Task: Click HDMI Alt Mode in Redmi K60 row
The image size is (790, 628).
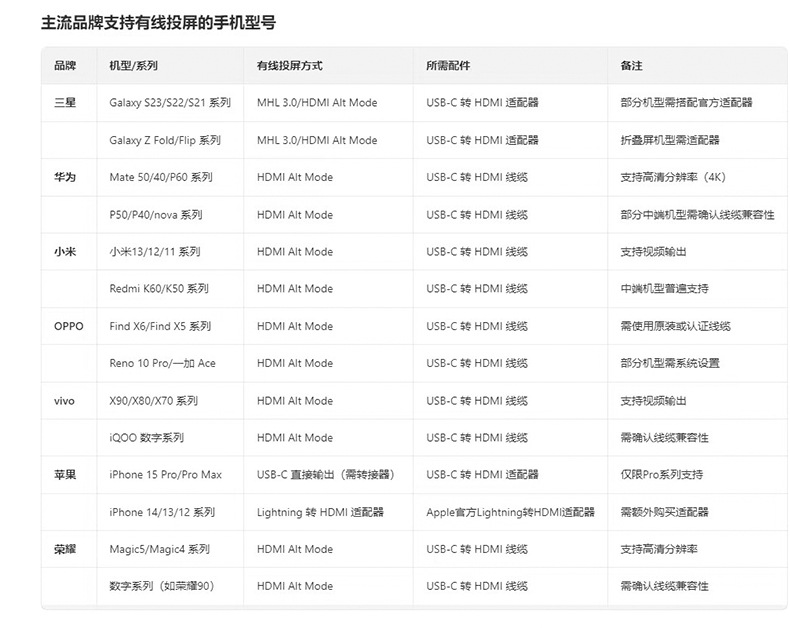Action: 295,289
